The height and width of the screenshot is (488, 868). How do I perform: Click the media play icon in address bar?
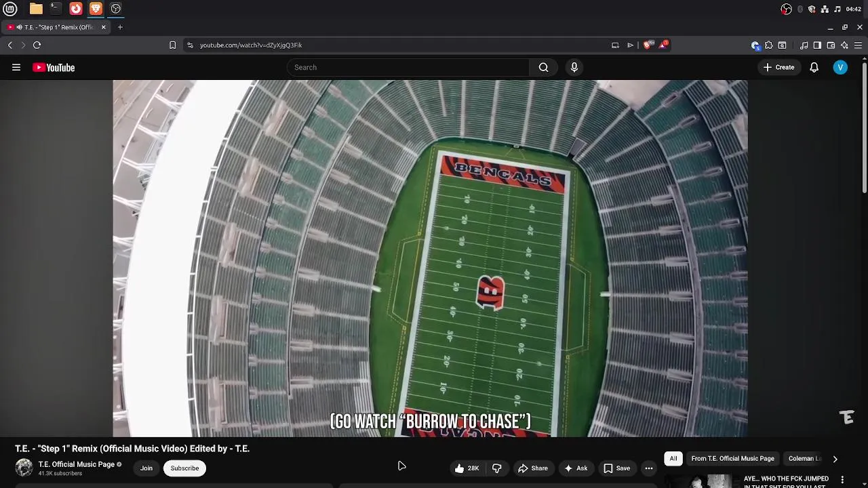630,45
